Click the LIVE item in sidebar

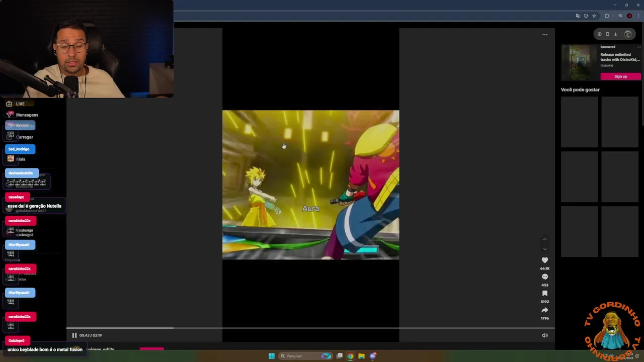[20, 104]
